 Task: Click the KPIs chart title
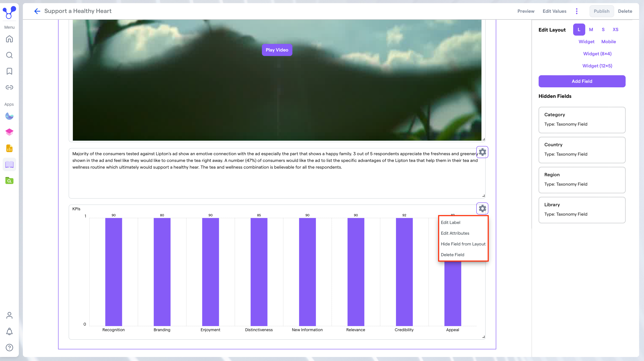click(76, 209)
